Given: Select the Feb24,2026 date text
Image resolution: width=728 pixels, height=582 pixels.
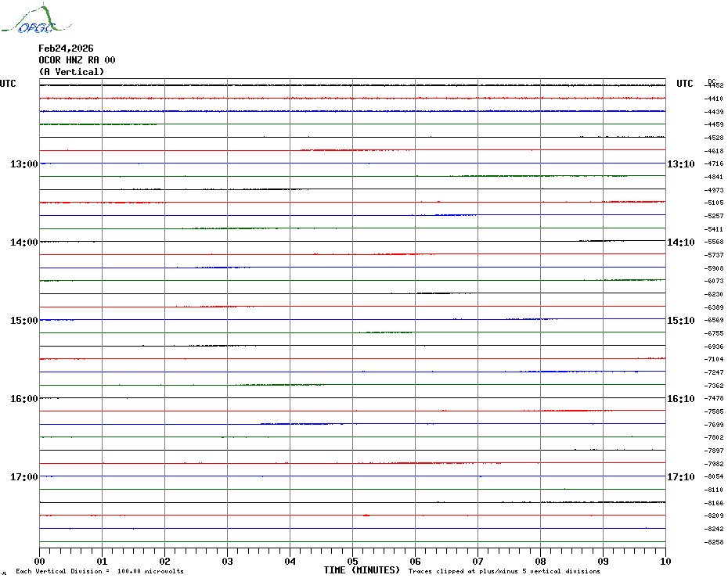Looking at the screenshot, I should click(66, 48).
